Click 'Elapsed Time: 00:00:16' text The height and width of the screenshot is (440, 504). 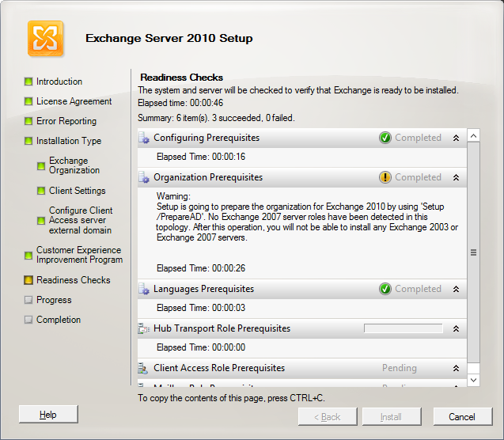point(201,157)
